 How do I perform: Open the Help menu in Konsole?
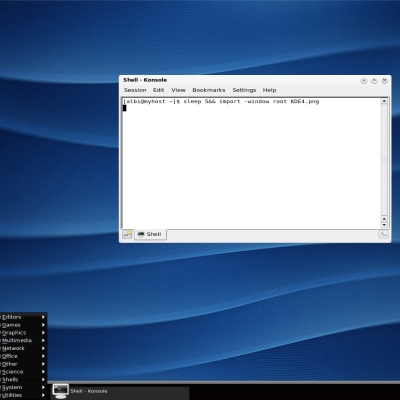coord(269,90)
